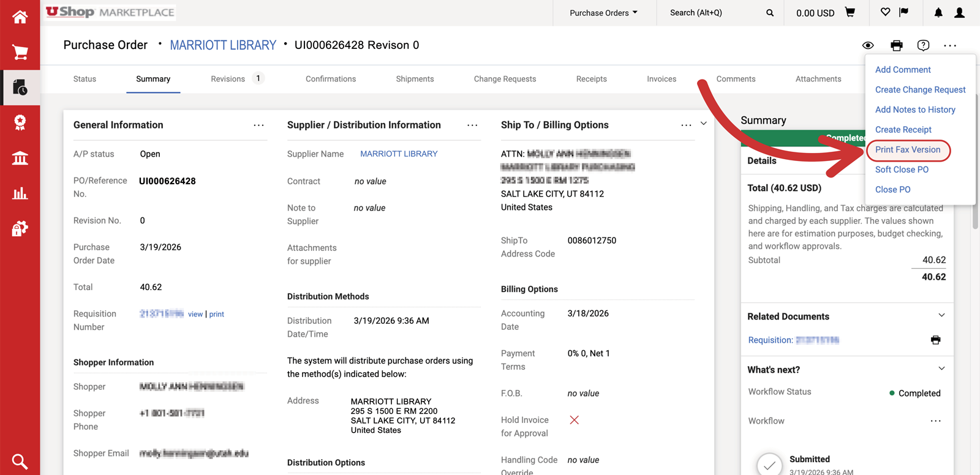Choose Add Comment from the menu
This screenshot has height=475, width=980.
(903, 70)
